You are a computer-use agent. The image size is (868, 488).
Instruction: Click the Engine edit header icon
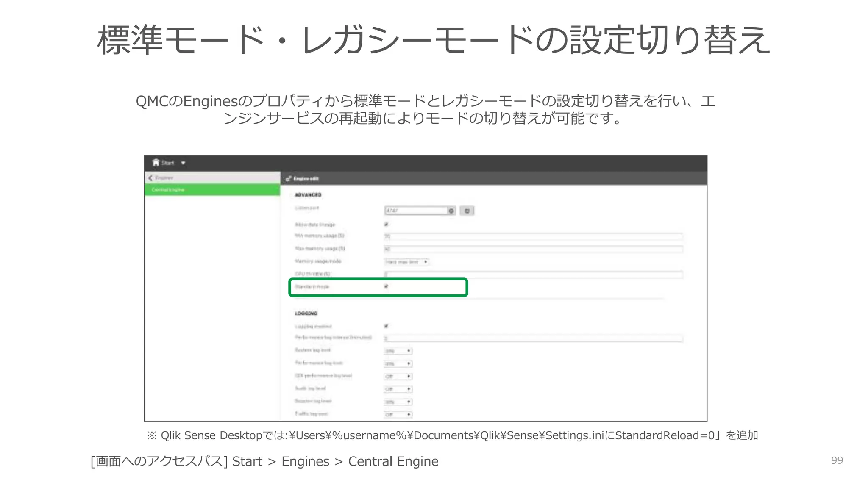(x=289, y=179)
